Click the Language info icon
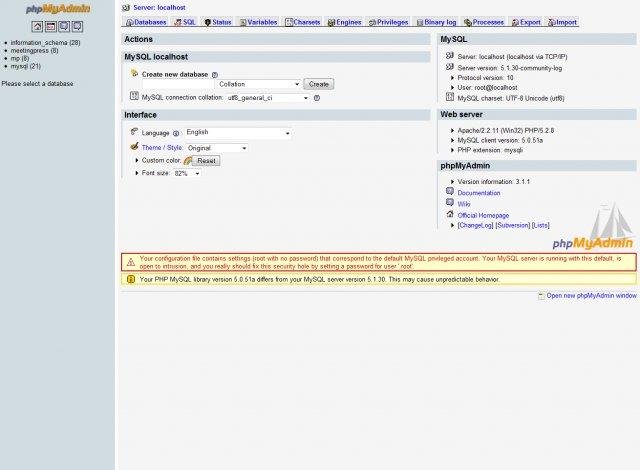This screenshot has width=640, height=470. tap(176, 133)
